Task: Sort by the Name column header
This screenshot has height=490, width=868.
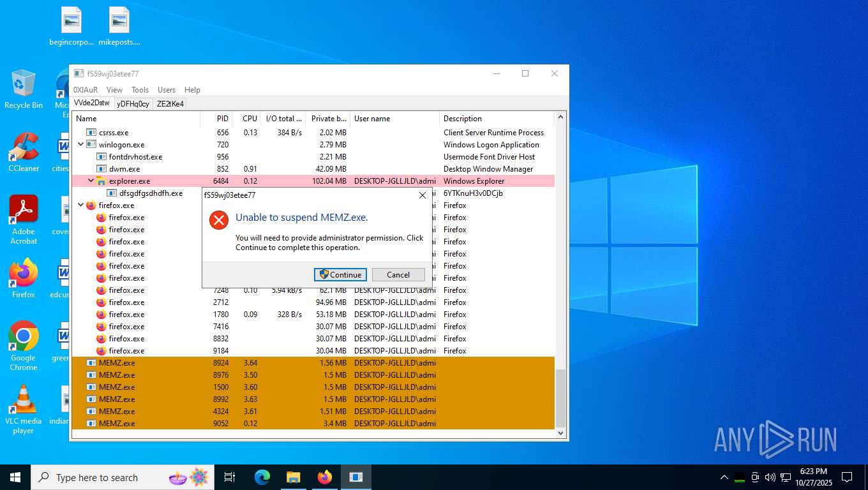Action: (136, 119)
